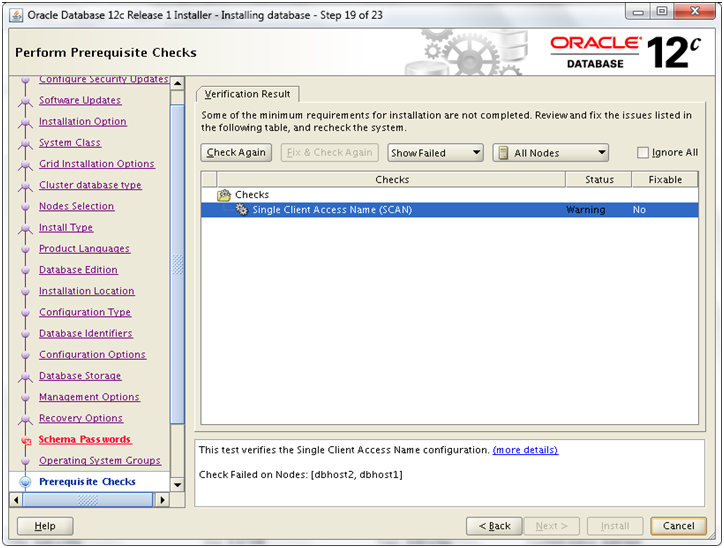Open the Schema Passwords step
This screenshot has width=724, height=548.
click(x=85, y=440)
